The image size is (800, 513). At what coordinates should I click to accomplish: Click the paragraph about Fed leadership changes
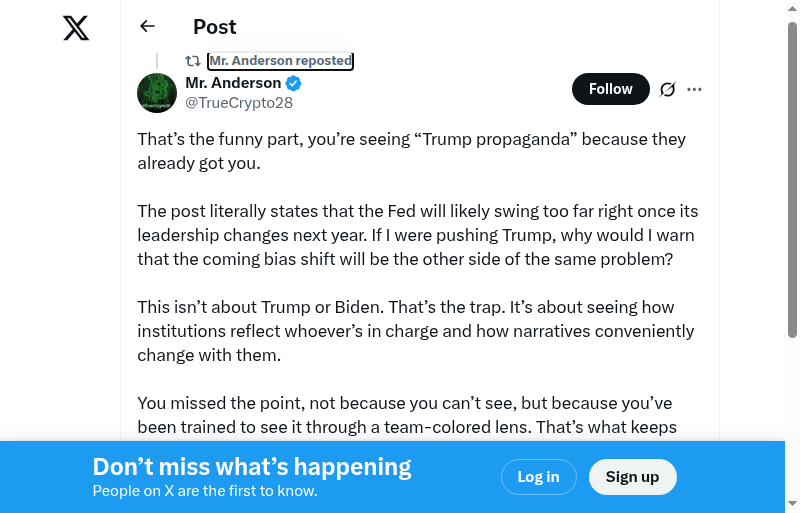pos(417,235)
